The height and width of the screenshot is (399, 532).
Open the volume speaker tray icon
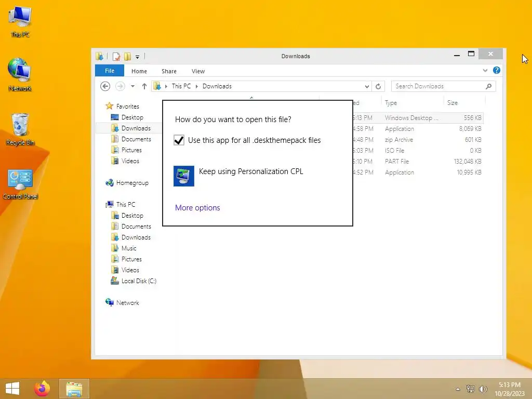tap(483, 389)
